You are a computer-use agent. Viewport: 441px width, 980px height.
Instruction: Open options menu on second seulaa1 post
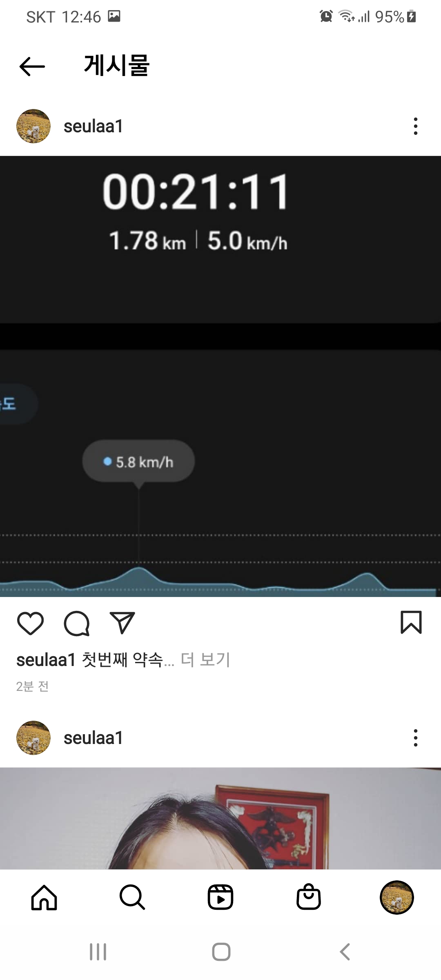click(x=416, y=738)
